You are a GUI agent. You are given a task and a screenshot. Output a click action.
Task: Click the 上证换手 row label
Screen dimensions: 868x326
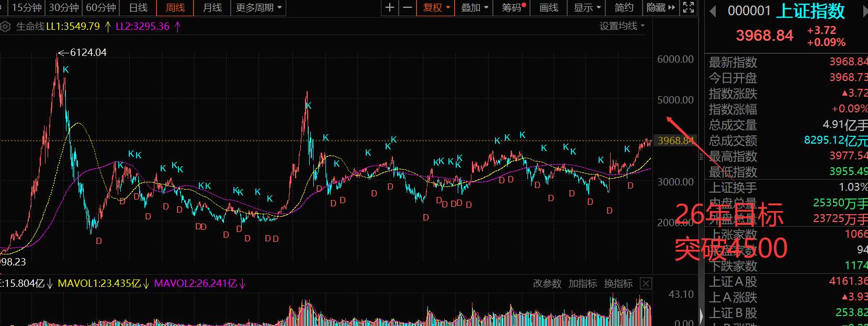(x=732, y=188)
